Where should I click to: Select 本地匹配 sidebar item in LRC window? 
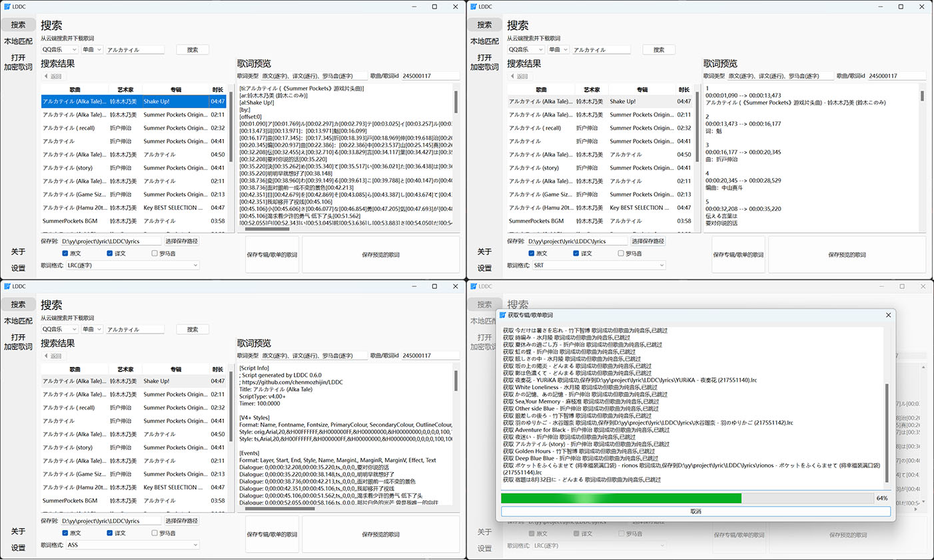pos(18,41)
